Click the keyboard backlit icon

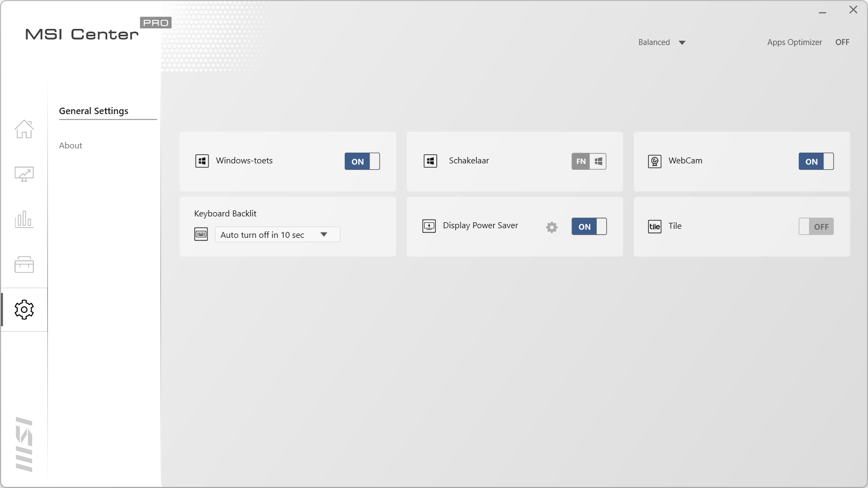201,234
